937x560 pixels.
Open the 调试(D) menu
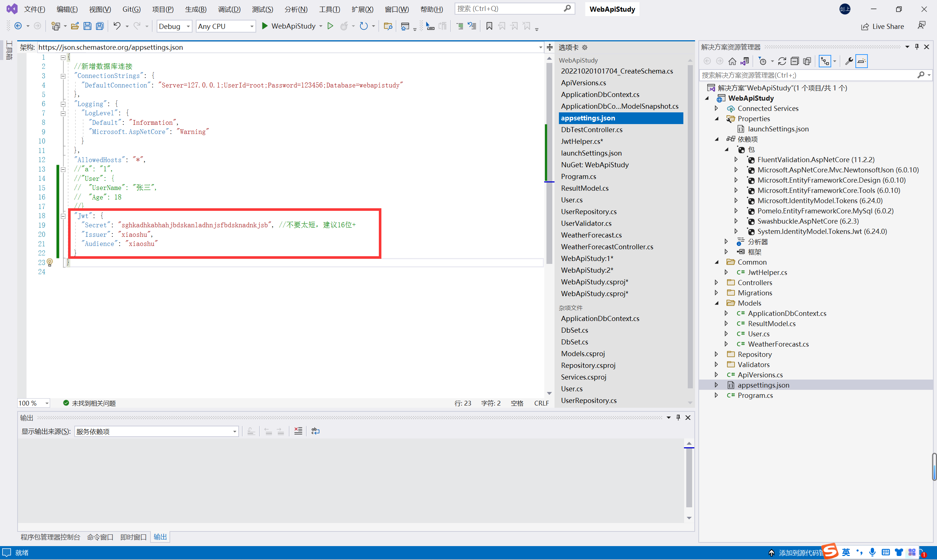point(229,9)
